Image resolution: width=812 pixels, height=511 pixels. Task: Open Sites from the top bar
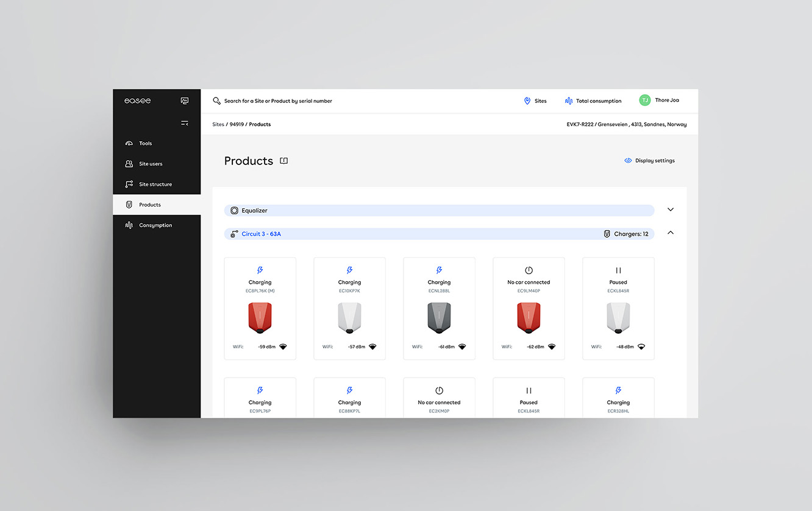coord(535,101)
